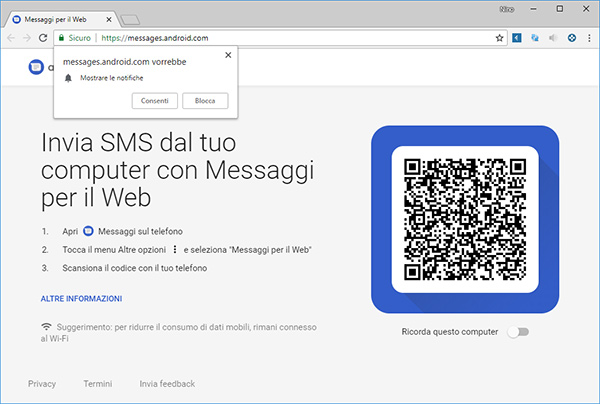The image size is (600, 404).
Task: Close the notification permission popup
Action: 228,55
